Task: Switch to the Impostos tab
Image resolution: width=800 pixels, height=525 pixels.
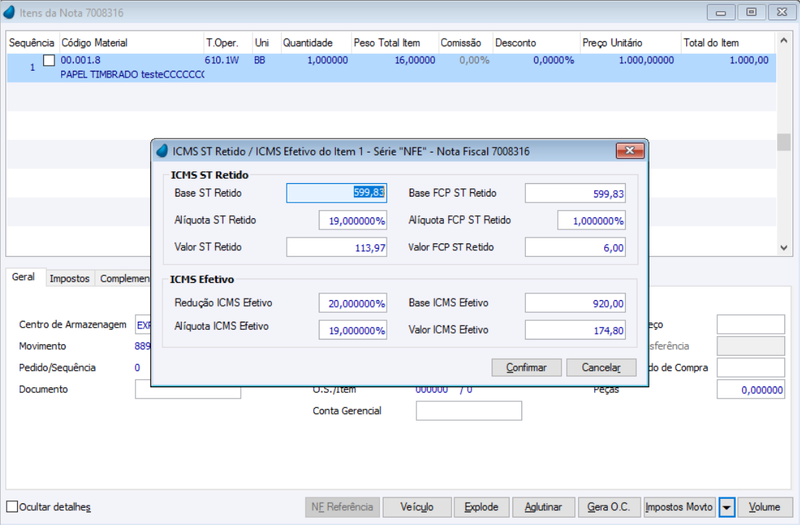Action: pos(69,279)
